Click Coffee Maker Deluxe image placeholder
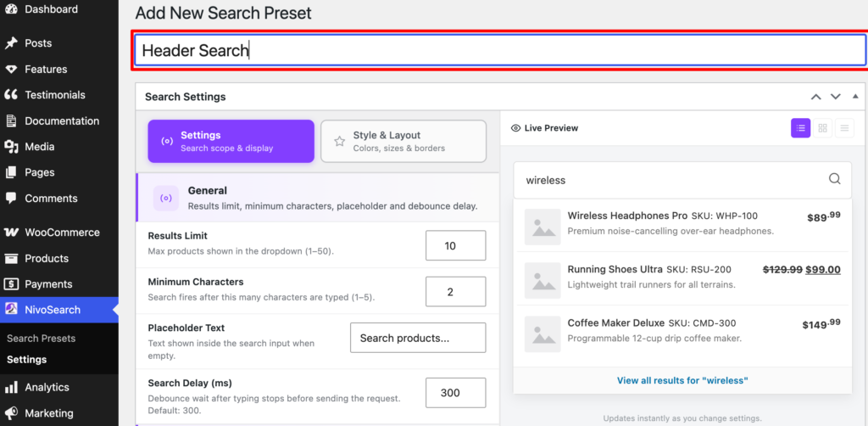This screenshot has width=868, height=426. (542, 334)
